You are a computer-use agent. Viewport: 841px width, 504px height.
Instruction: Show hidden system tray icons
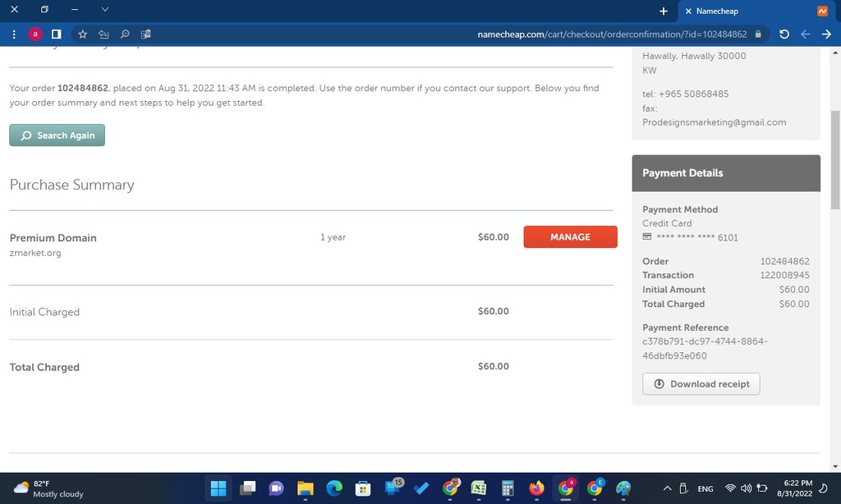pyautogui.click(x=667, y=488)
